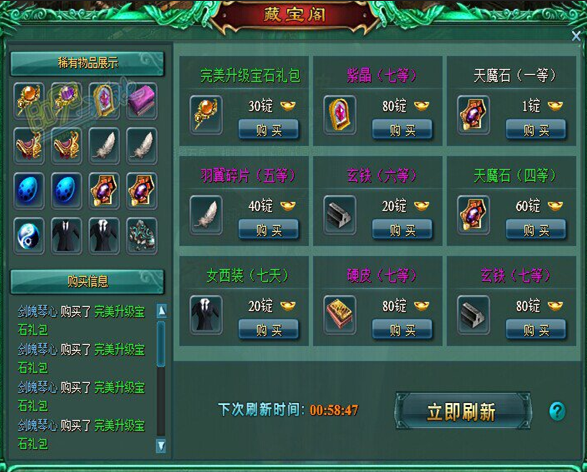Image resolution: width=587 pixels, height=472 pixels.
Task: Click the yin-yang orb in rare items
Action: tap(29, 236)
